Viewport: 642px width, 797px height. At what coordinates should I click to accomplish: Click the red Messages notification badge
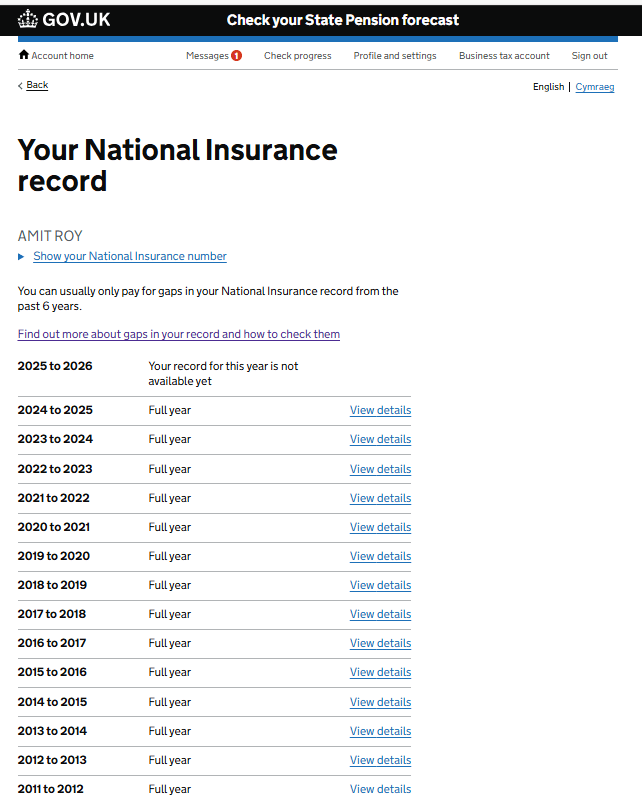click(x=237, y=56)
